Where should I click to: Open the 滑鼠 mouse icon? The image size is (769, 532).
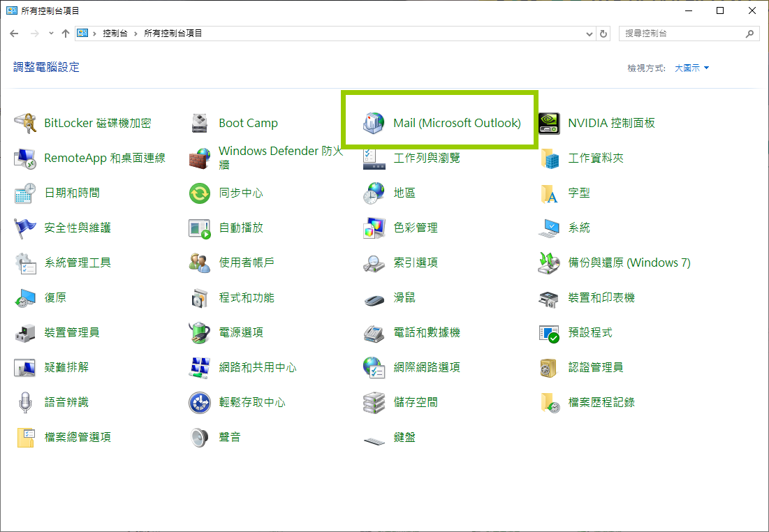[374, 298]
